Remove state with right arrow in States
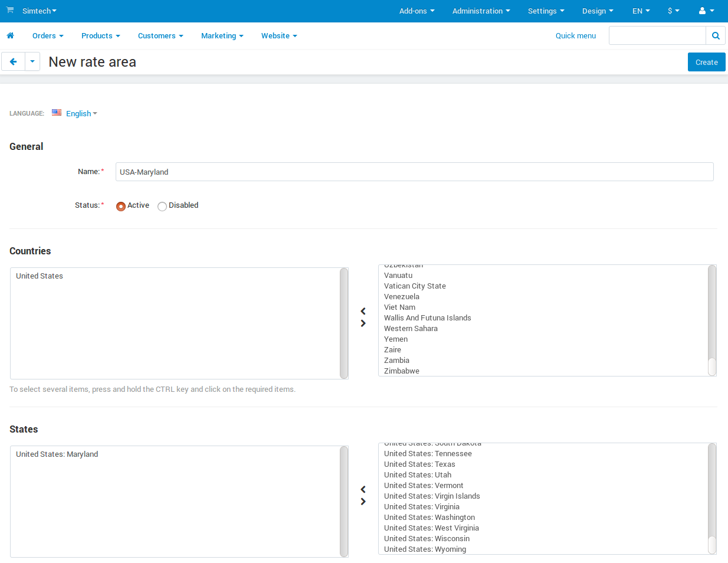This screenshot has width=728, height=563. (x=363, y=502)
